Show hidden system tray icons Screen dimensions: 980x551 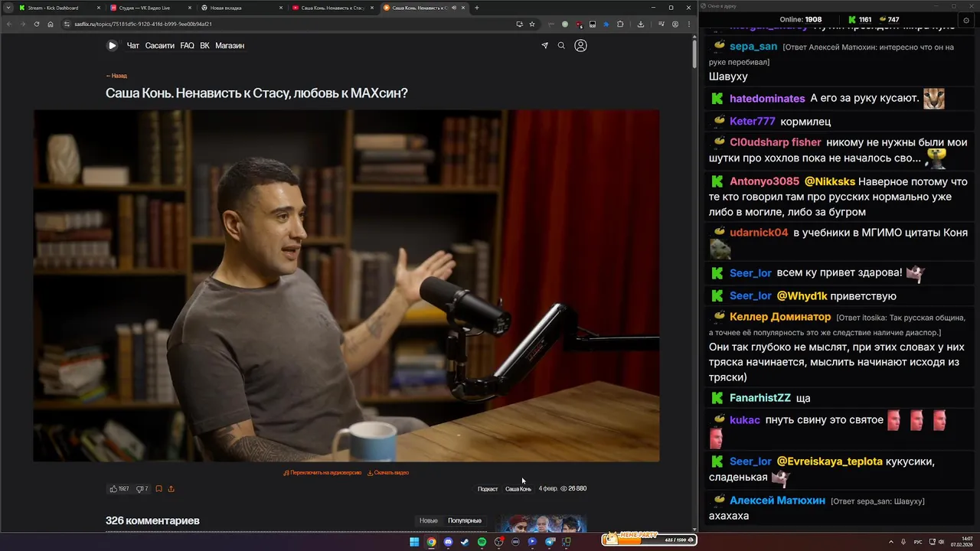click(892, 542)
